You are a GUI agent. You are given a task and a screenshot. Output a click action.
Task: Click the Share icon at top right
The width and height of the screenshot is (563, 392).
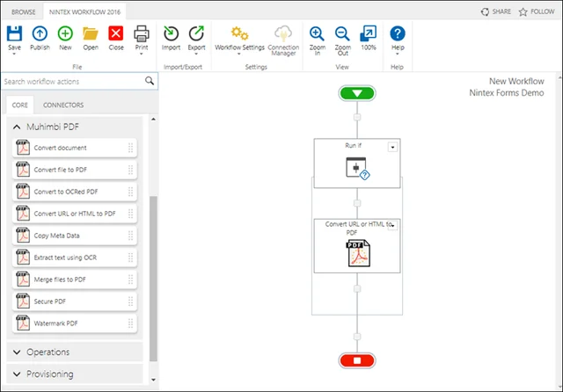[485, 11]
